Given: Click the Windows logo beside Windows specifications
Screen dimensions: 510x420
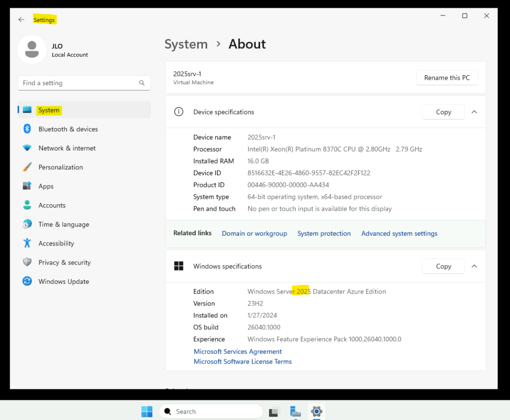Looking at the screenshot, I should 179,266.
